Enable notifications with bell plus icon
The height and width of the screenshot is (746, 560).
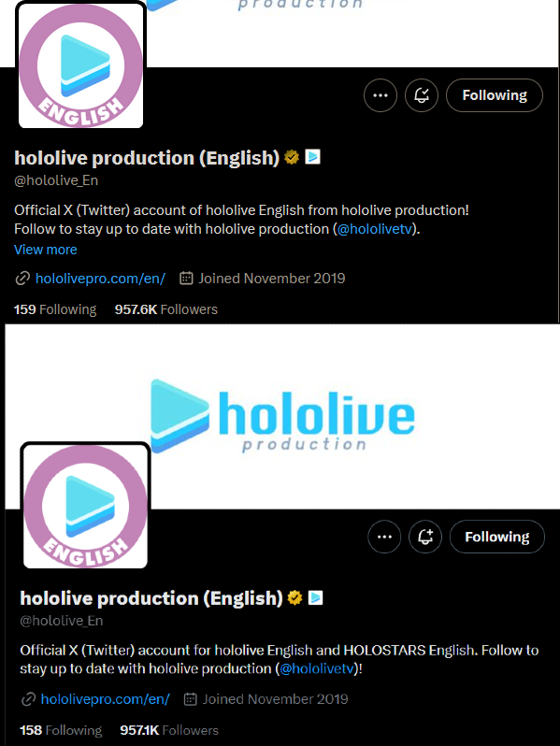click(425, 538)
